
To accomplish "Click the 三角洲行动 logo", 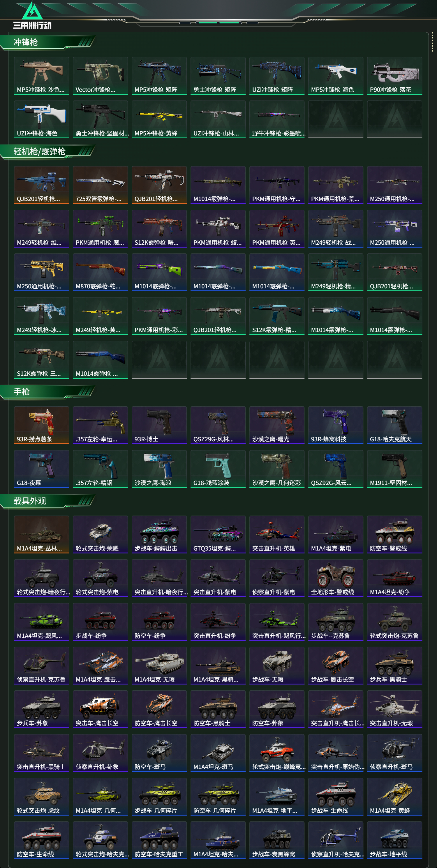I will tap(32, 15).
